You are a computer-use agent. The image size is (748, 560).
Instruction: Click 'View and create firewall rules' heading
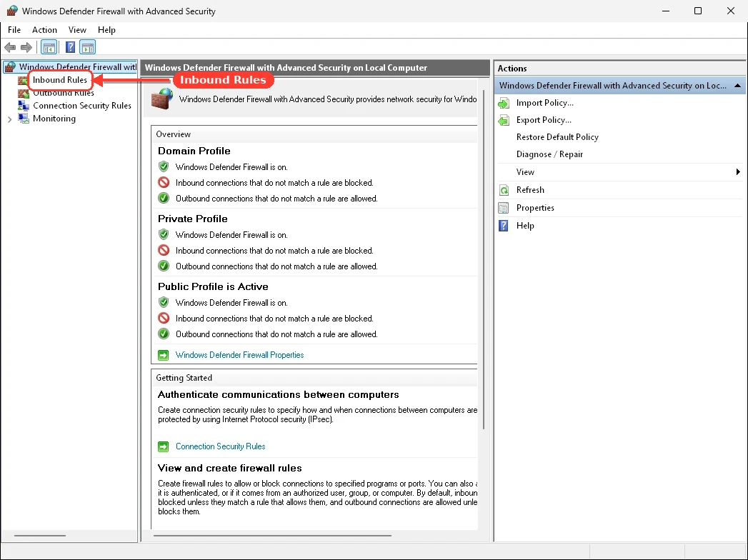click(229, 468)
